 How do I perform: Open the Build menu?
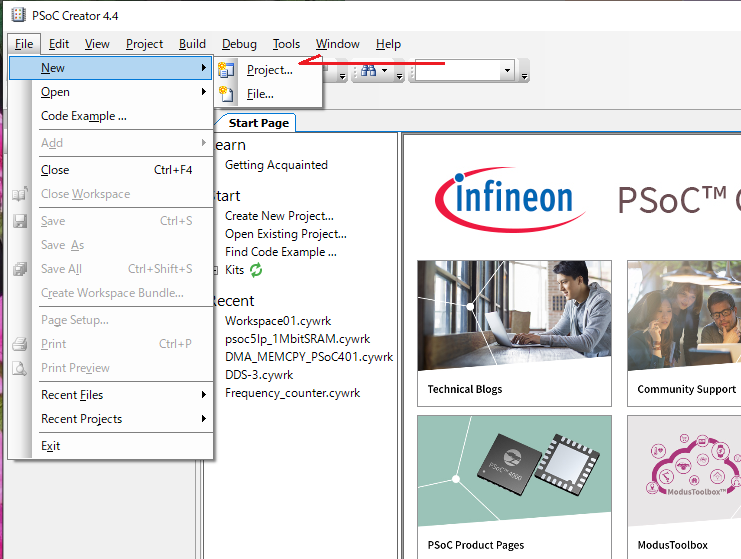tap(192, 44)
